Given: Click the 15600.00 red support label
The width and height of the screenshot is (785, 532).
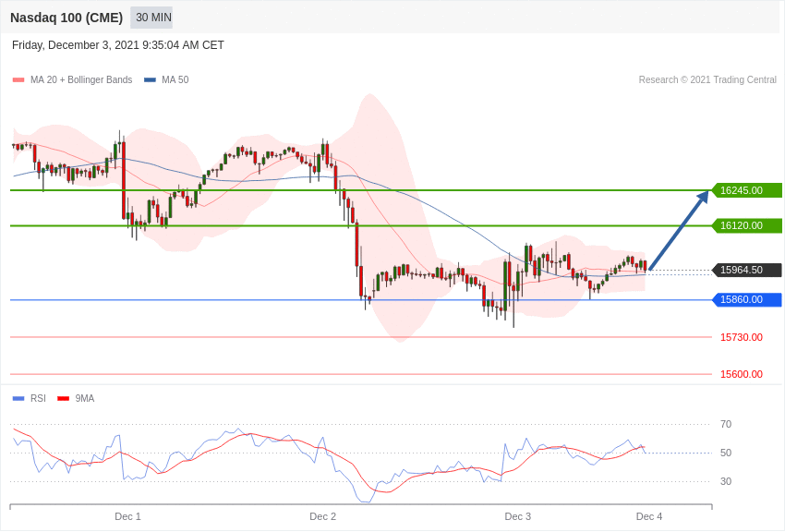Looking at the screenshot, I should click(741, 374).
